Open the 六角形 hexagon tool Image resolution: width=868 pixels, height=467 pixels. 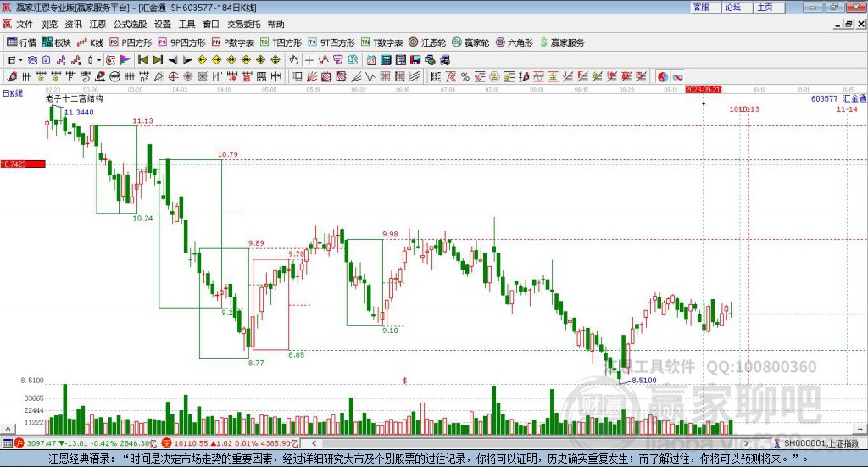pos(515,42)
